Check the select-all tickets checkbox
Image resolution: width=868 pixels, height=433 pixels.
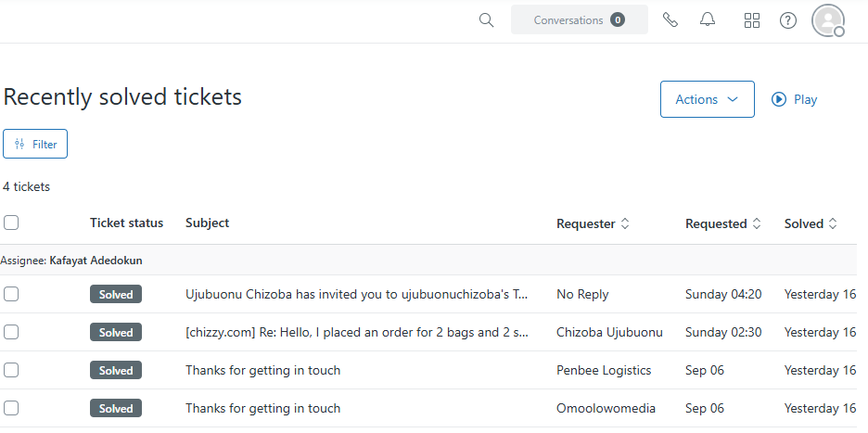point(11,223)
